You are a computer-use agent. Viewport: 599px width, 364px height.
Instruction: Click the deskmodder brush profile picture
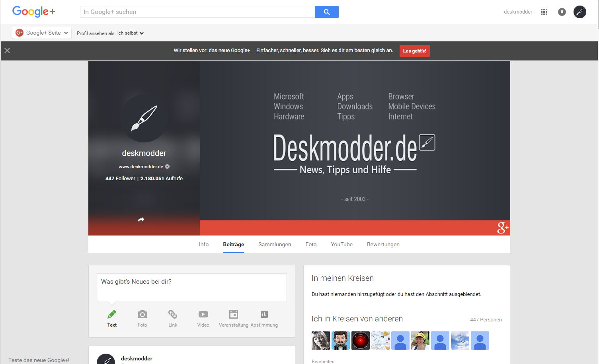pyautogui.click(x=144, y=118)
